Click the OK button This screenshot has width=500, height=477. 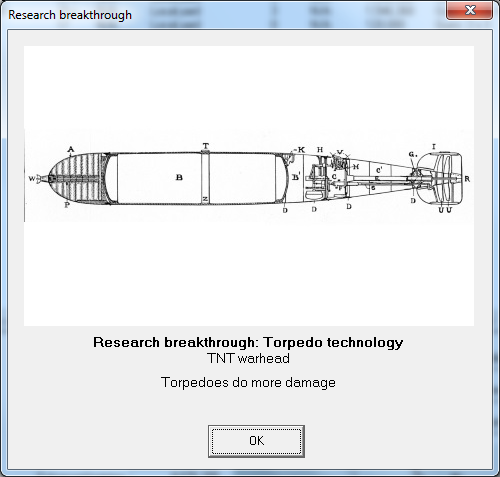click(256, 441)
